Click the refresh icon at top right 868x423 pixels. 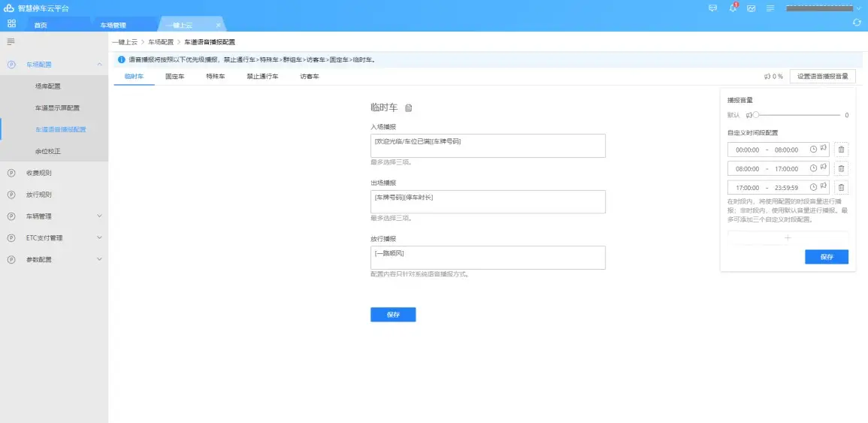point(857,23)
